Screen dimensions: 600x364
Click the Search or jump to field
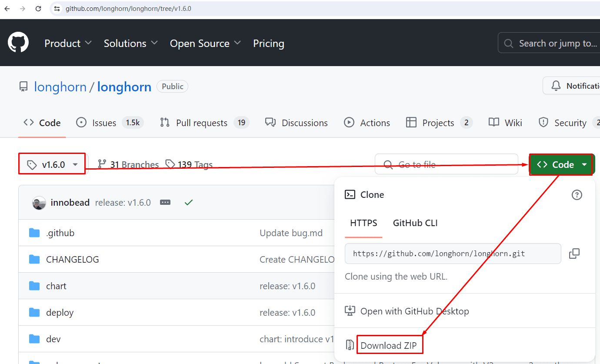pos(549,43)
